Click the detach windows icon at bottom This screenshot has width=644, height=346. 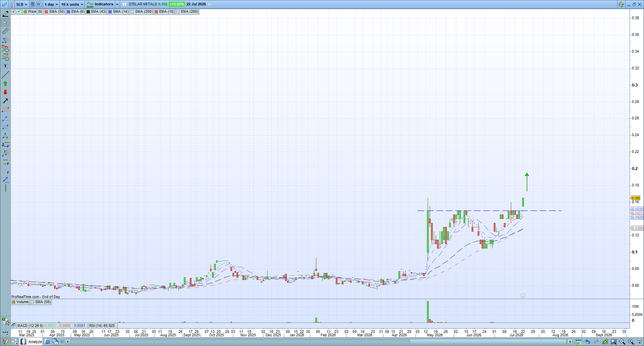(55, 342)
